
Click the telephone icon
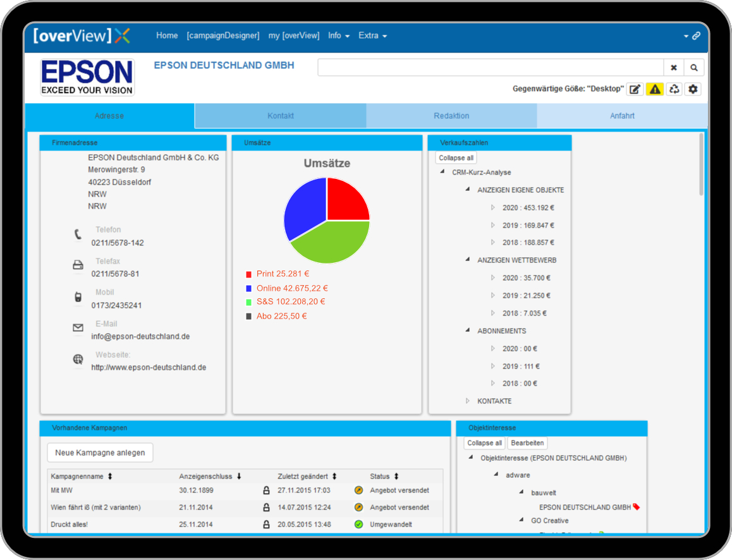(78, 234)
